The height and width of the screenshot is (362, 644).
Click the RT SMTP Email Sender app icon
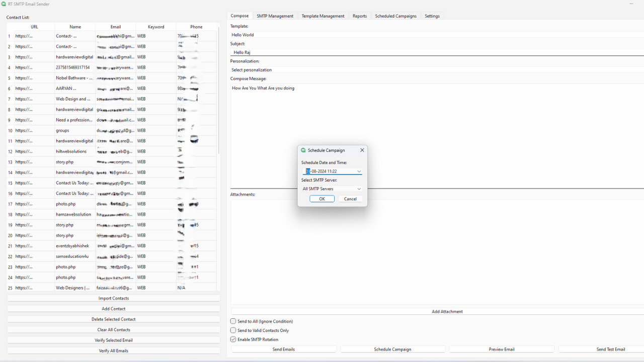(5, 4)
